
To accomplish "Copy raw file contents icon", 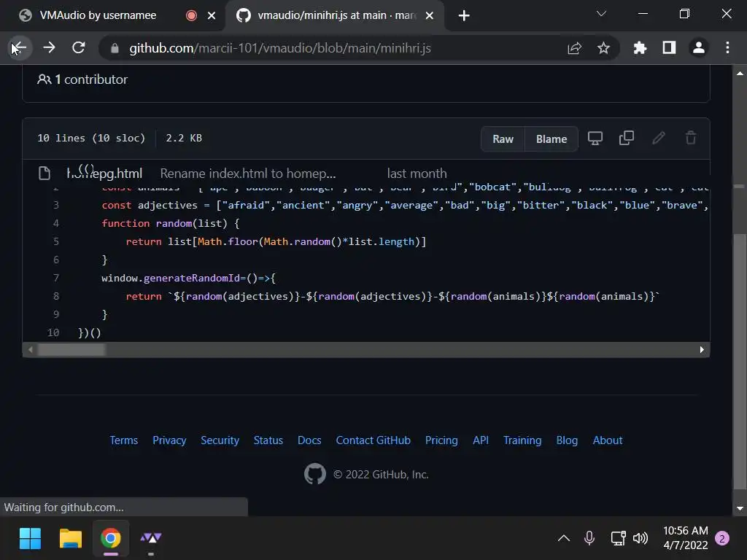I will 627,138.
